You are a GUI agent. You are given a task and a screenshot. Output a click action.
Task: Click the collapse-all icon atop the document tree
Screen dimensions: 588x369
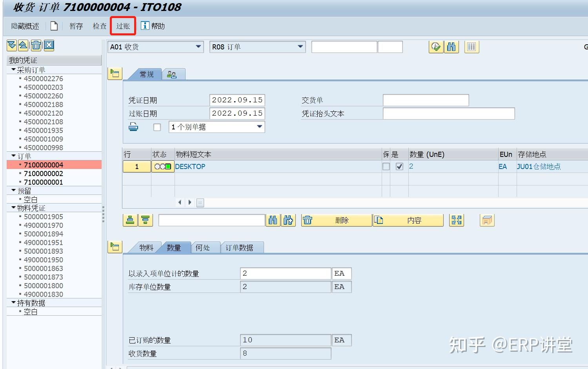[x=23, y=45]
